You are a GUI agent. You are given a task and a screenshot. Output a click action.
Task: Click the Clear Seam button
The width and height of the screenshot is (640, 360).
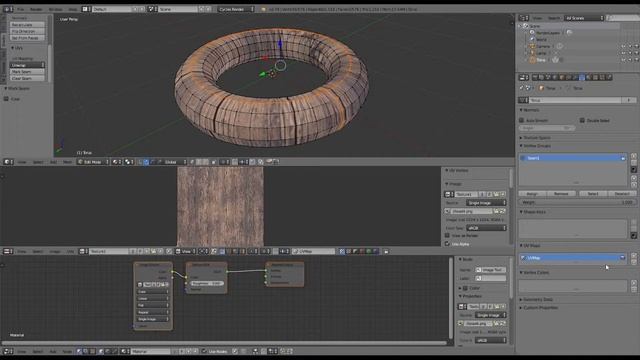(x=27, y=78)
